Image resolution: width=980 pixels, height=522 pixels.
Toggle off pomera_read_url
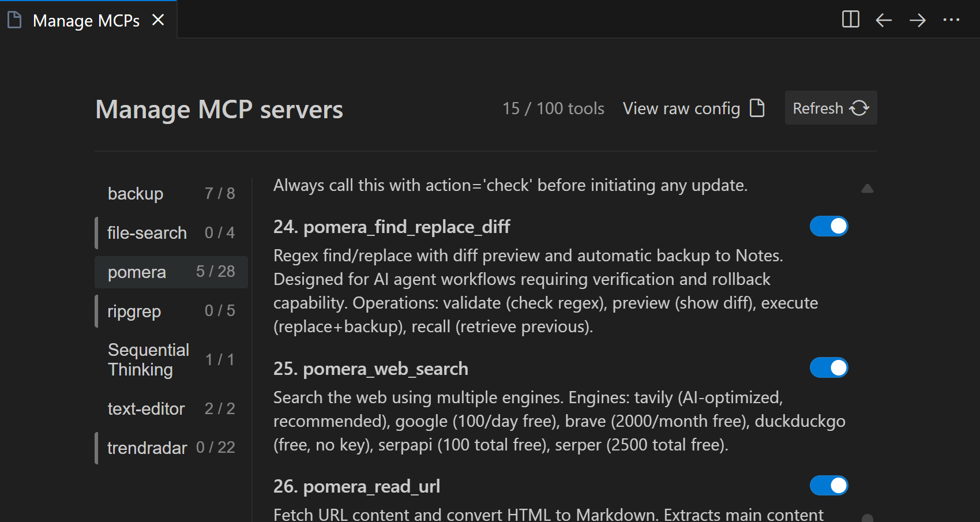[x=829, y=485]
